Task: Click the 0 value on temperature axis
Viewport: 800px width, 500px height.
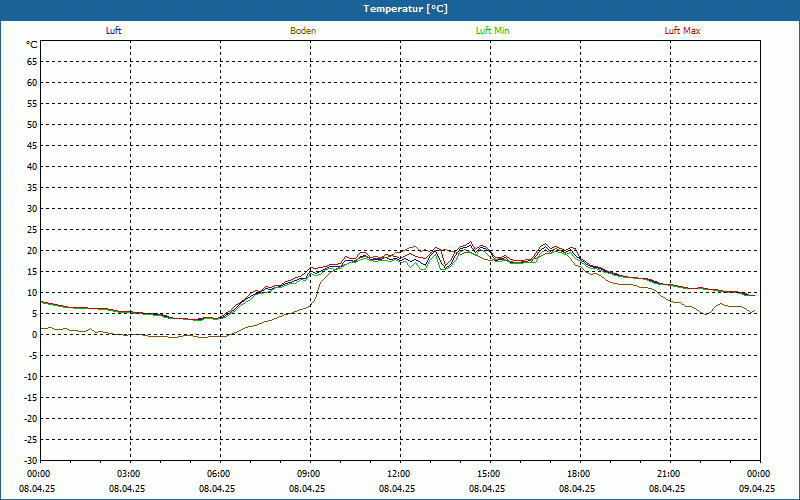Action: 35,335
